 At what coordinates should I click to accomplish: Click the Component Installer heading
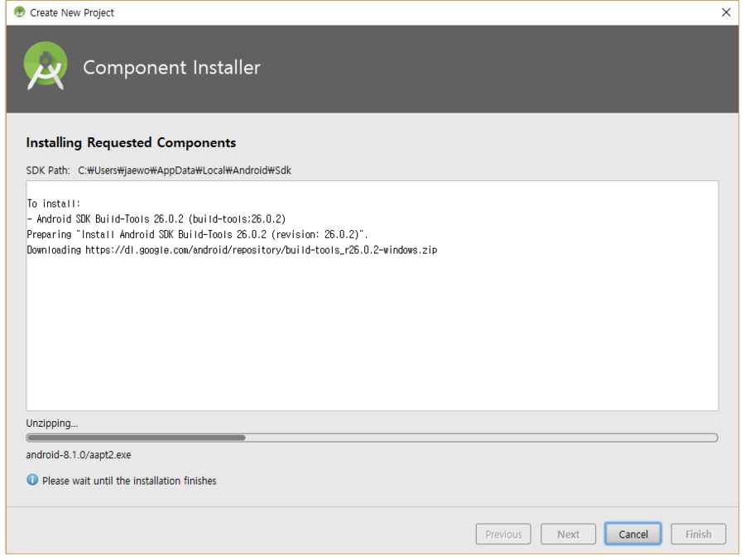[171, 68]
